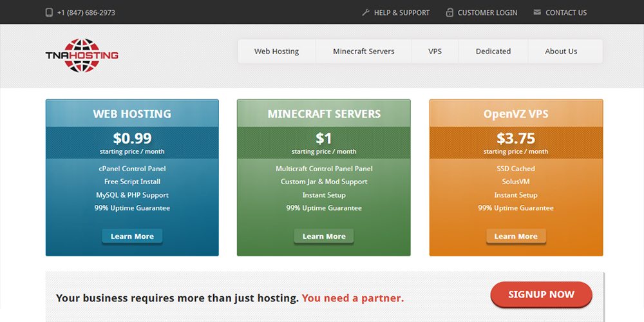Call the +1 (847) 686-2973 number
The width and height of the screenshot is (644, 322).
coord(86,12)
